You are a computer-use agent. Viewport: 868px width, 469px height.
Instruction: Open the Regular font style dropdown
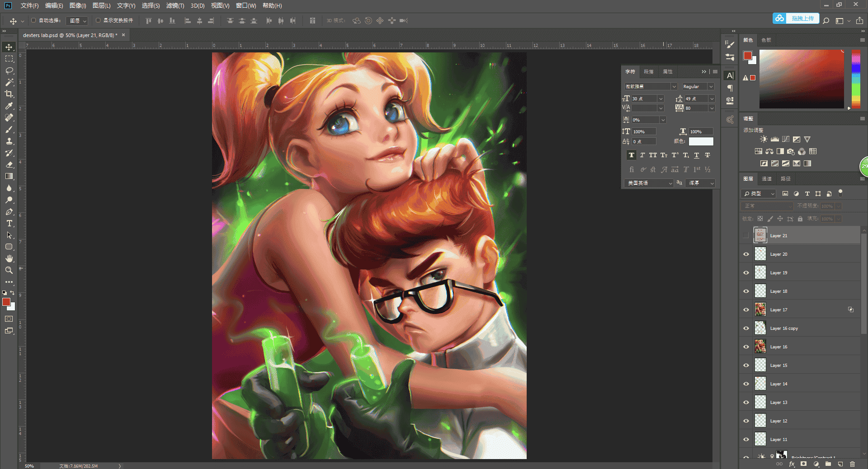[711, 86]
